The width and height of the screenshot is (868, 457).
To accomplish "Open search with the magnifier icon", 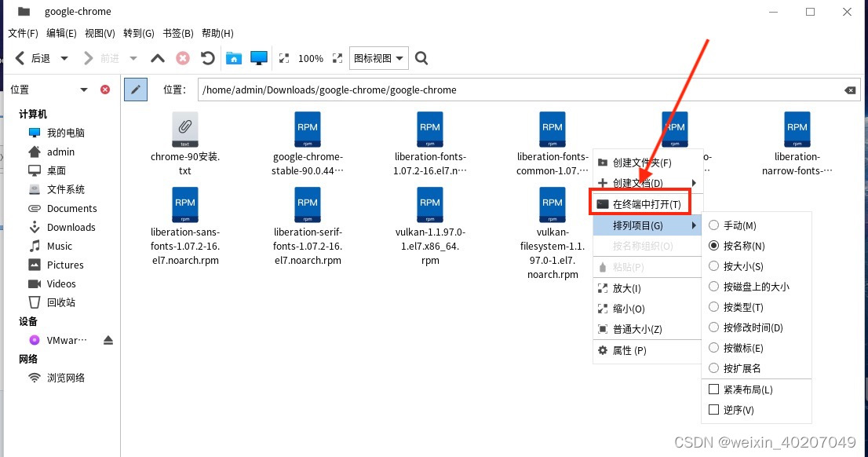I will 421,58.
